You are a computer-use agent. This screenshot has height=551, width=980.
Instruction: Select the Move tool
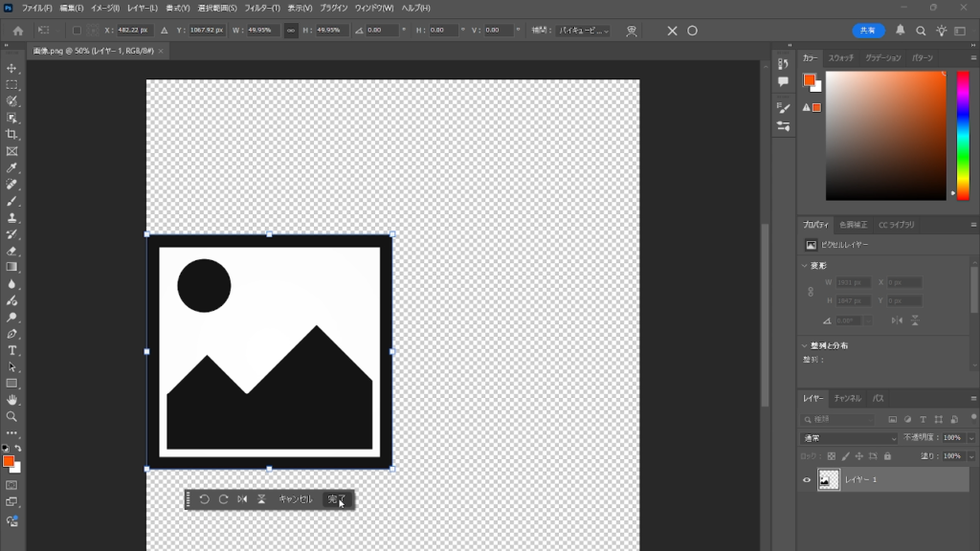click(x=11, y=68)
